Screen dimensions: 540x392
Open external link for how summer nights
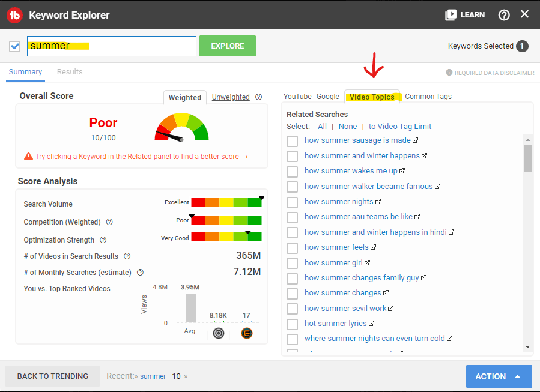(378, 202)
